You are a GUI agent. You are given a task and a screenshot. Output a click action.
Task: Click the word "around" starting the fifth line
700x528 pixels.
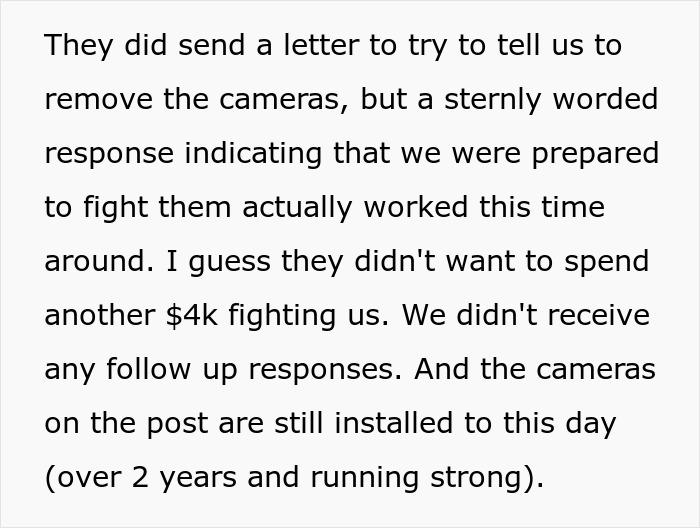click(x=94, y=262)
